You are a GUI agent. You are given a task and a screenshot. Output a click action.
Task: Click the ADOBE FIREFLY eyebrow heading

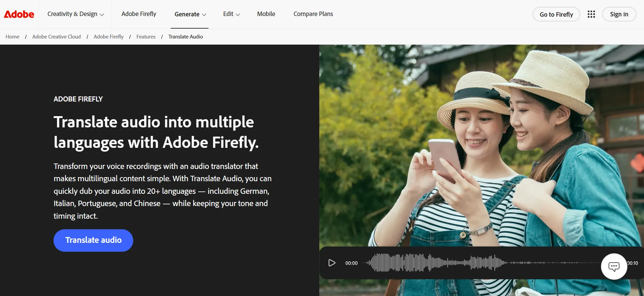tap(78, 99)
